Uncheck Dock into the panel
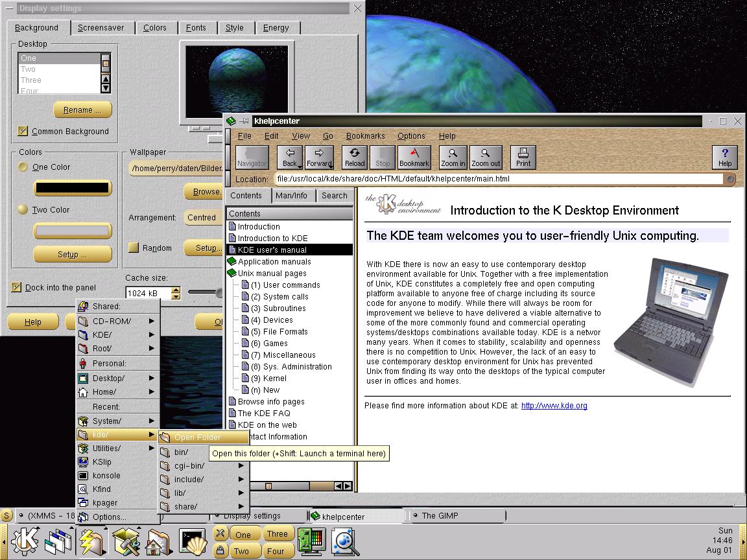This screenshot has height=560, width=747. [17, 287]
